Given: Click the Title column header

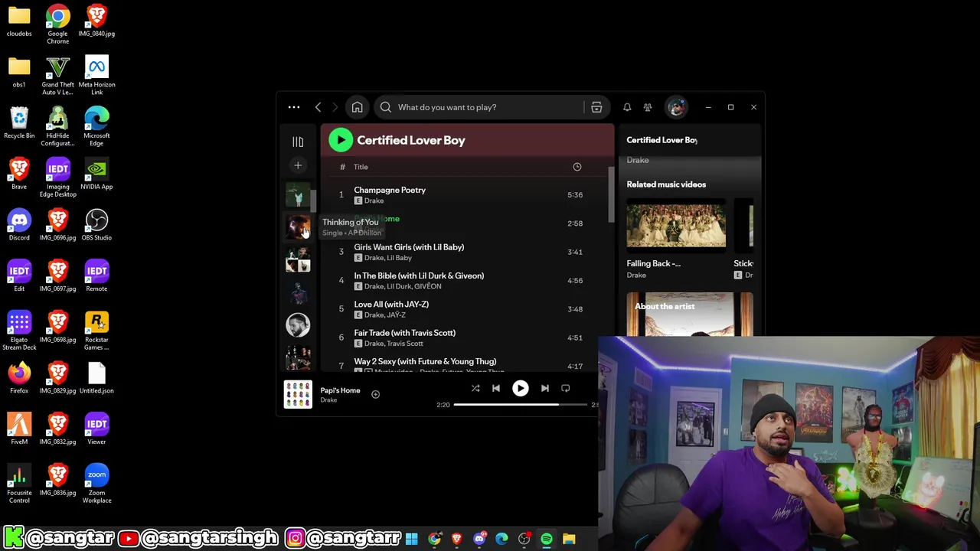Looking at the screenshot, I should pyautogui.click(x=361, y=167).
